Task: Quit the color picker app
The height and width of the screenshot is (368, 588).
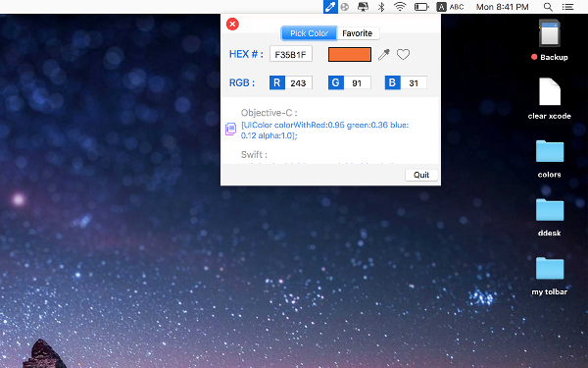Action: pos(421,175)
